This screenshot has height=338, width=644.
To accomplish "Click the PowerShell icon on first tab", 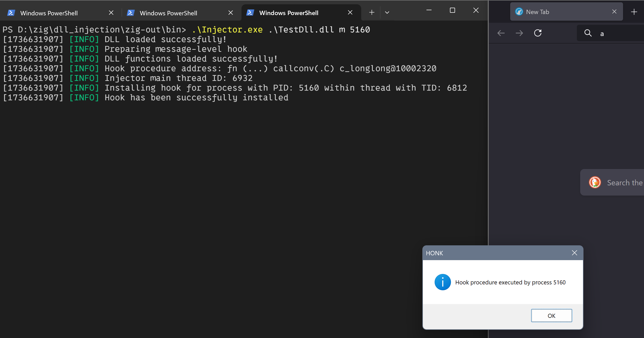I will (11, 13).
